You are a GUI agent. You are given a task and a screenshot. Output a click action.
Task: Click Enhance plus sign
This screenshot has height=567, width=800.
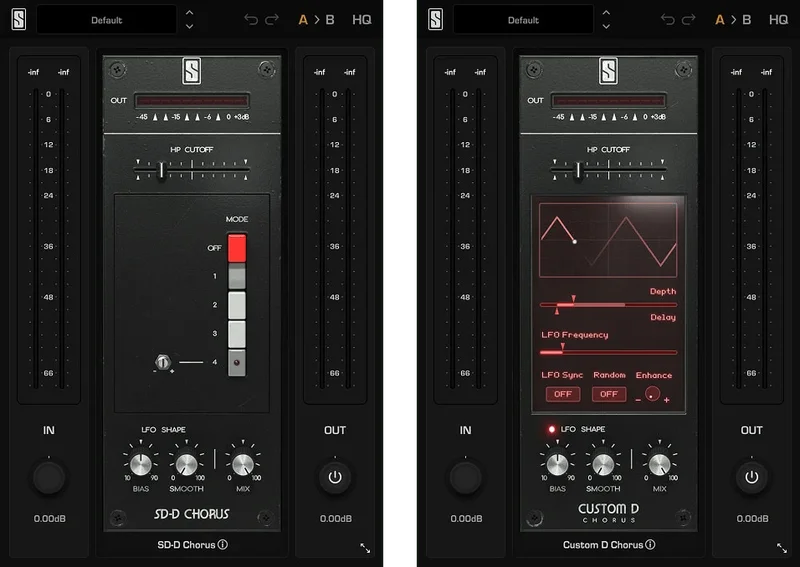coord(666,400)
